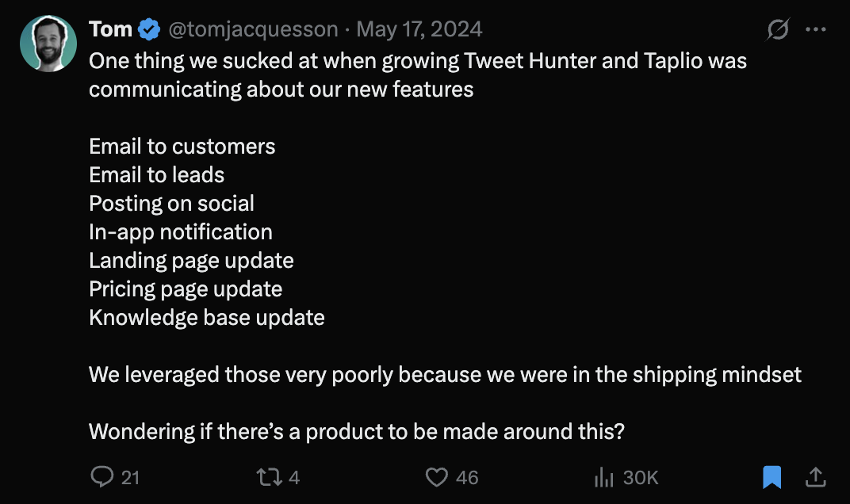Screen dimensions: 850x504
Task: Click the "Wondering if there's a product" line
Action: click(357, 432)
